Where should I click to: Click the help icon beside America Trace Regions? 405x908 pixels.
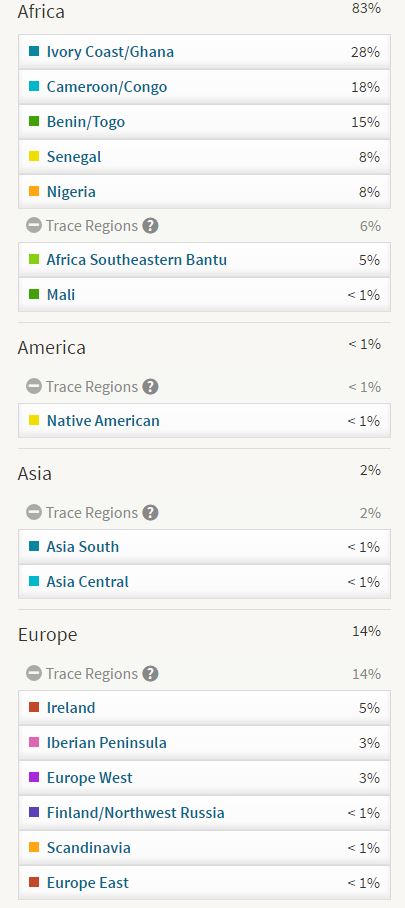tap(150, 387)
